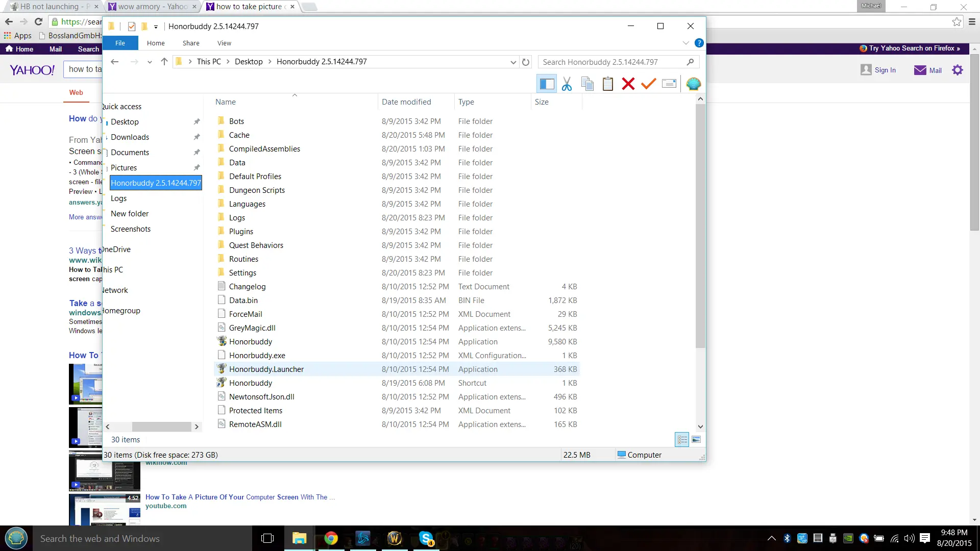This screenshot has height=551, width=980.
Task: Open the View ribbon tab
Action: pos(224,43)
